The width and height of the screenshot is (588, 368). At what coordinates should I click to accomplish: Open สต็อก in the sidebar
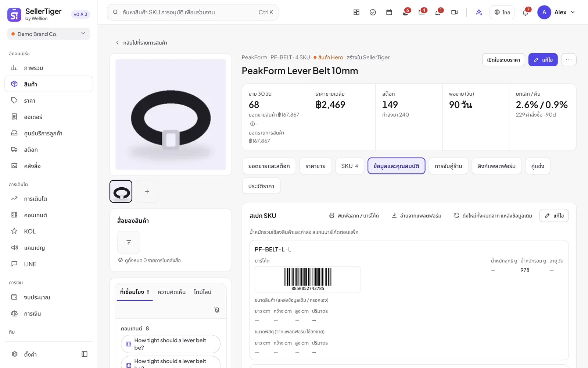(49, 149)
